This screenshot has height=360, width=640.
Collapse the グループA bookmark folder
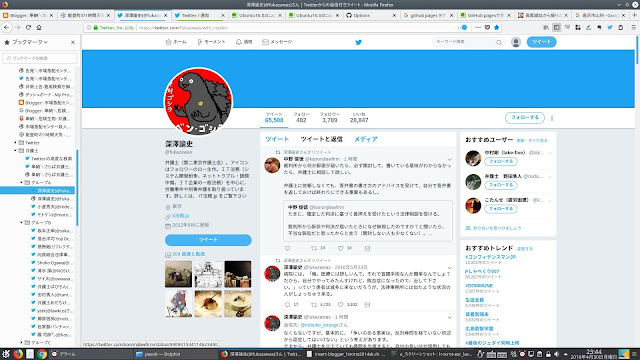coord(22,182)
